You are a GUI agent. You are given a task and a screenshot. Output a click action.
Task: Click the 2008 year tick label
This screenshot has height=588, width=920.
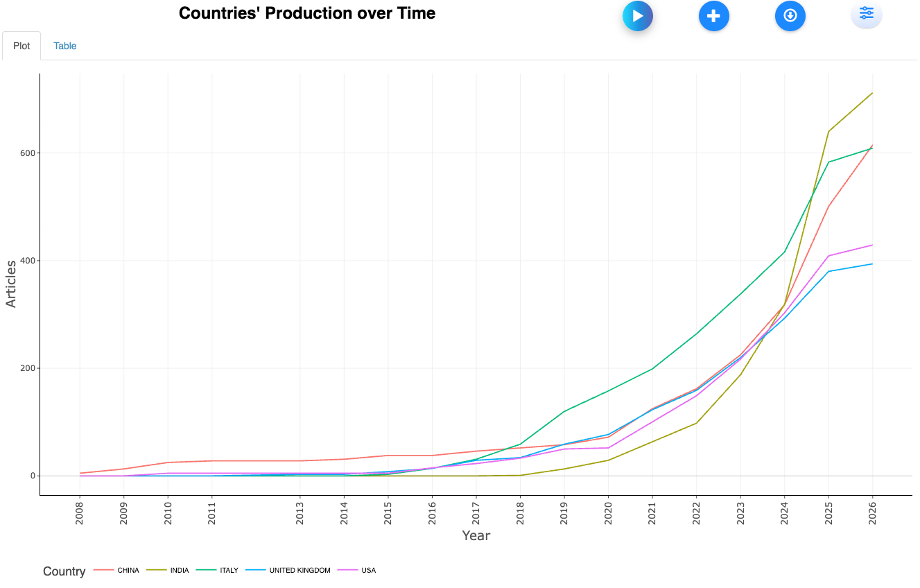[80, 513]
